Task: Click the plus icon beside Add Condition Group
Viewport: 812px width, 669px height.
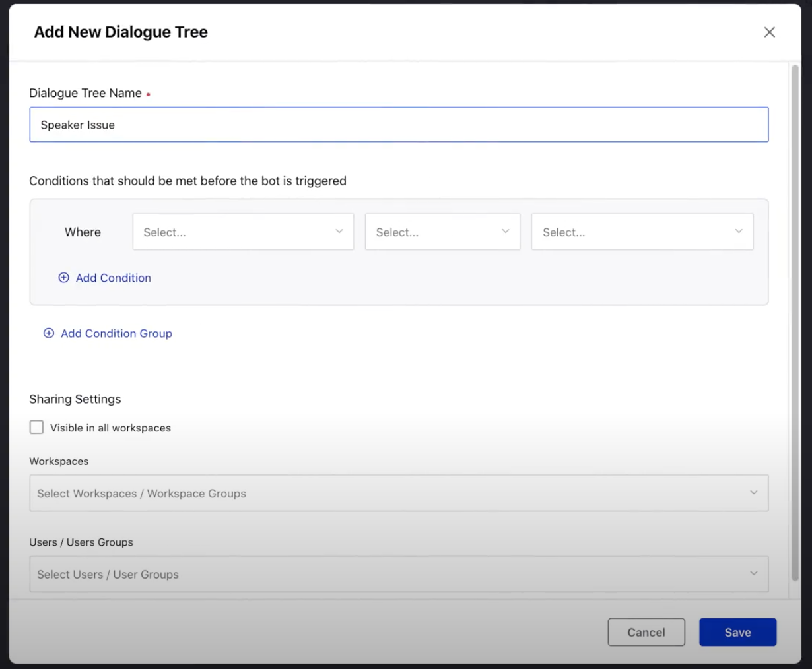Action: click(x=48, y=333)
